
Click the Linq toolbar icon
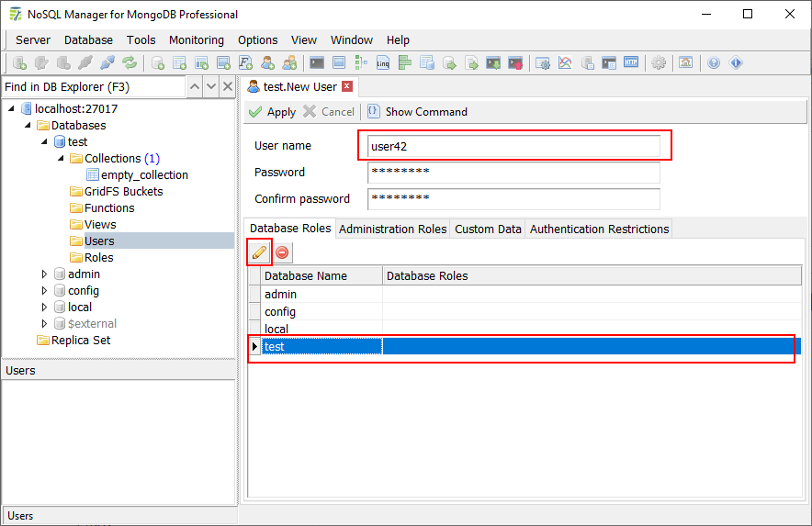(382, 63)
